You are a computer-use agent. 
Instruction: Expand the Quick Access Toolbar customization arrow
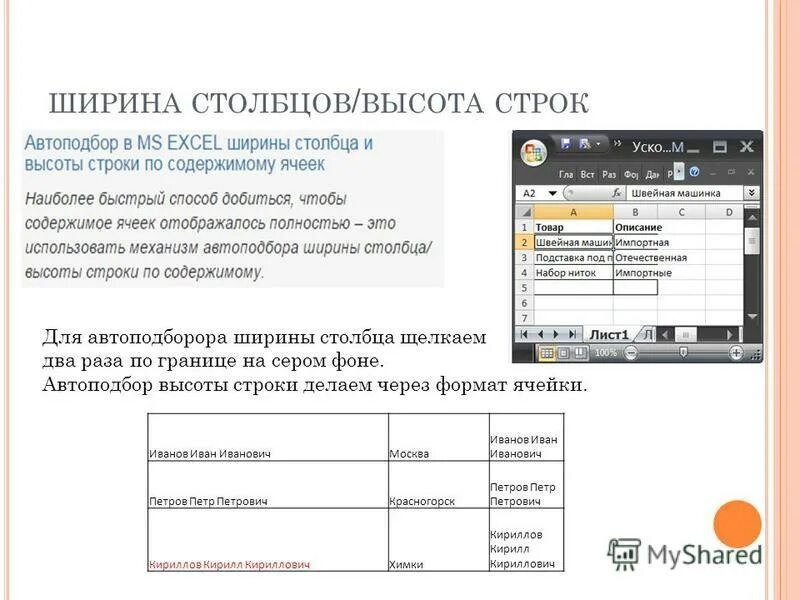coord(597,144)
